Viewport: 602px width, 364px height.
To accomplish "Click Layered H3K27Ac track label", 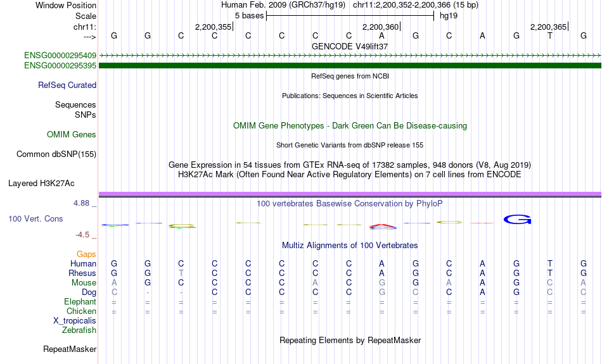I will [x=41, y=184].
